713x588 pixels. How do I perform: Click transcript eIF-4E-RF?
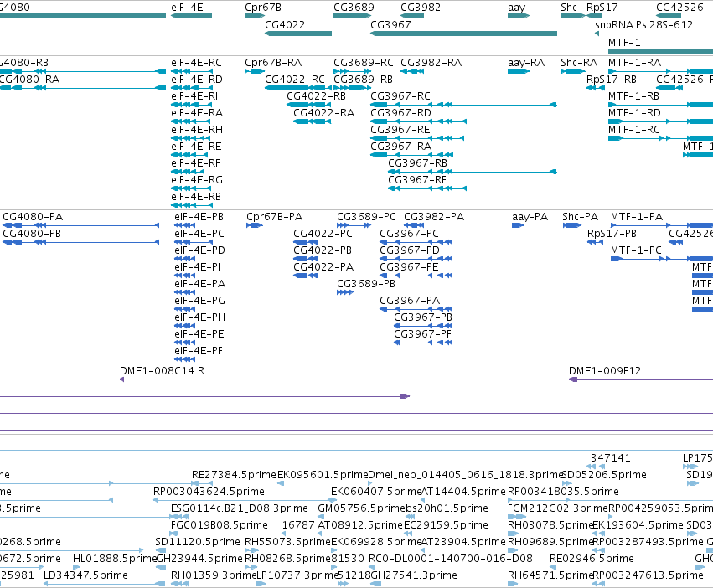pyautogui.click(x=188, y=172)
